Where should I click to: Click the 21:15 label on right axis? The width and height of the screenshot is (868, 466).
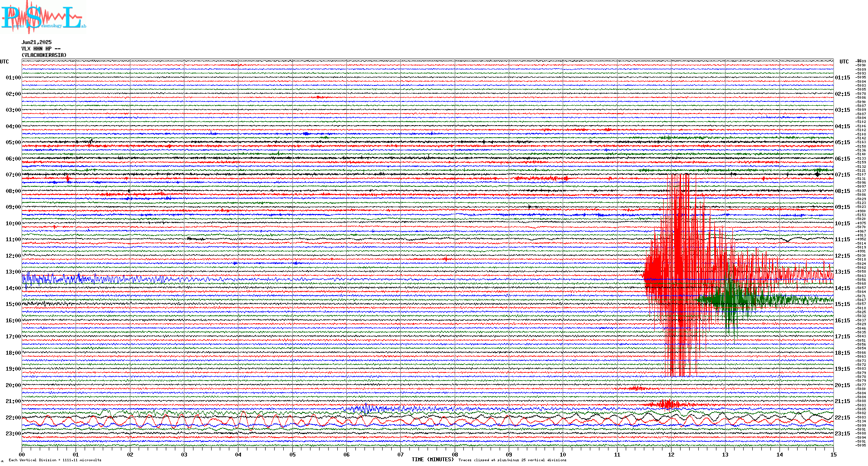pos(843,401)
